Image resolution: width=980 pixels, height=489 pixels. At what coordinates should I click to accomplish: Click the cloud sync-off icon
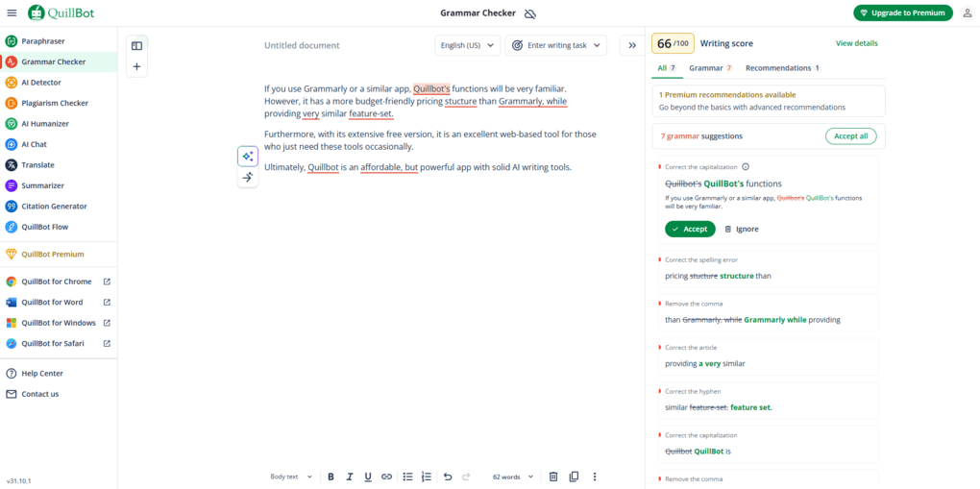(530, 13)
